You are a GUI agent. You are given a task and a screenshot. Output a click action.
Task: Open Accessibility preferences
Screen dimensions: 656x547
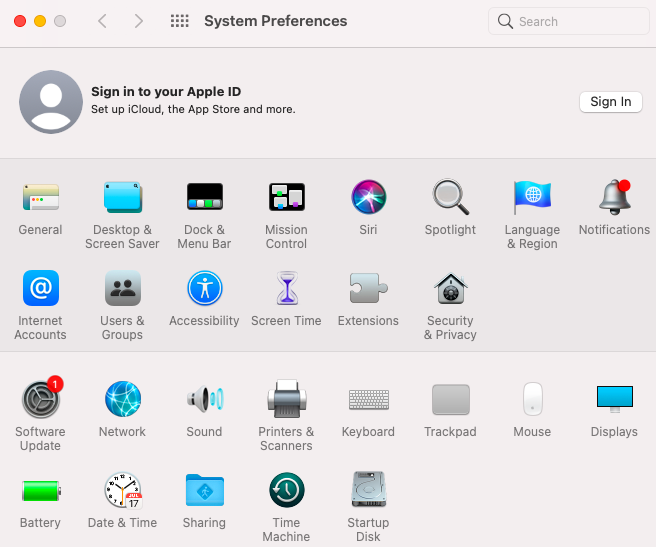pos(205,288)
